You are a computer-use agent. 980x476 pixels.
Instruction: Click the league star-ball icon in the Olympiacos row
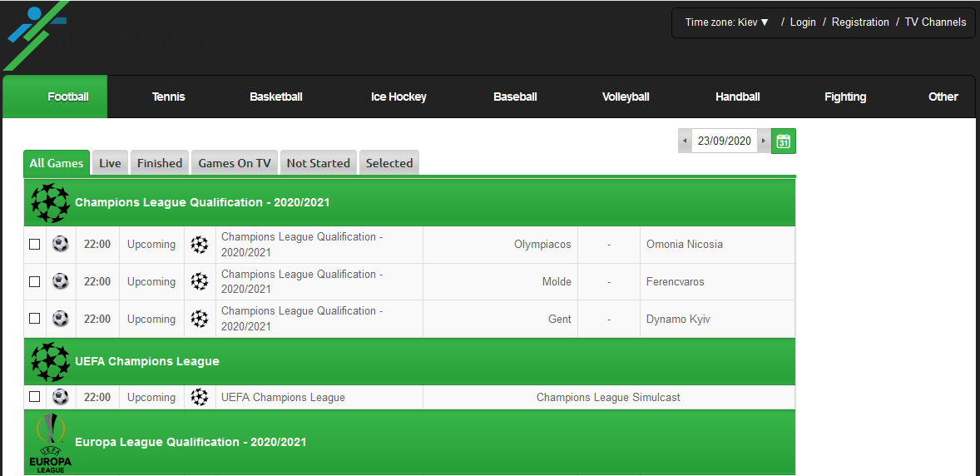coord(200,244)
